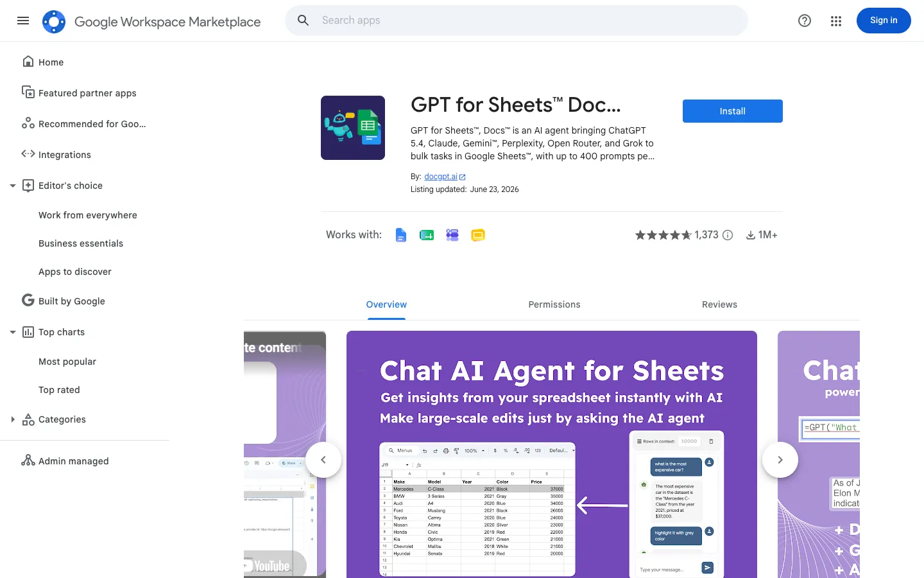This screenshot has width=924, height=578.
Task: Open Editor's choice category
Action: (71, 186)
